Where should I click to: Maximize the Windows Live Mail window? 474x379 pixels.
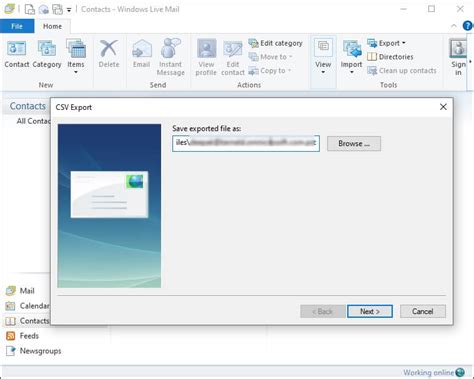tap(432, 9)
